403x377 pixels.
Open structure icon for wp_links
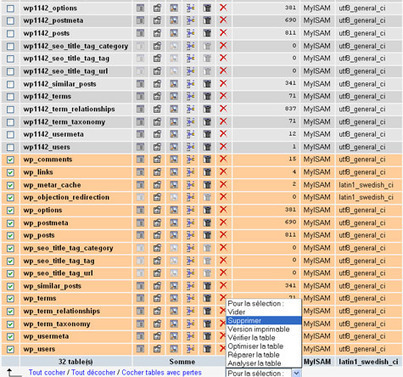[157, 172]
